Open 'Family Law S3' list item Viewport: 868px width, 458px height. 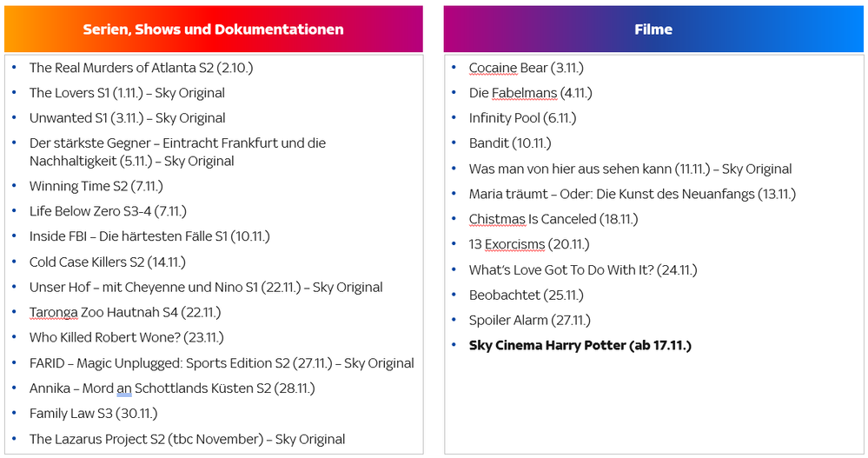93,414
